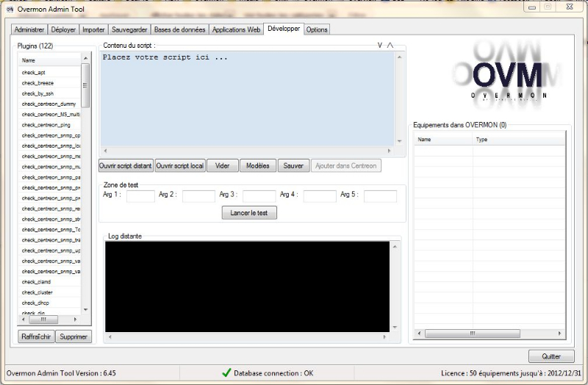Select check_centreon_dummy plugin
The width and height of the screenshot is (588, 385).
pyautogui.click(x=49, y=104)
